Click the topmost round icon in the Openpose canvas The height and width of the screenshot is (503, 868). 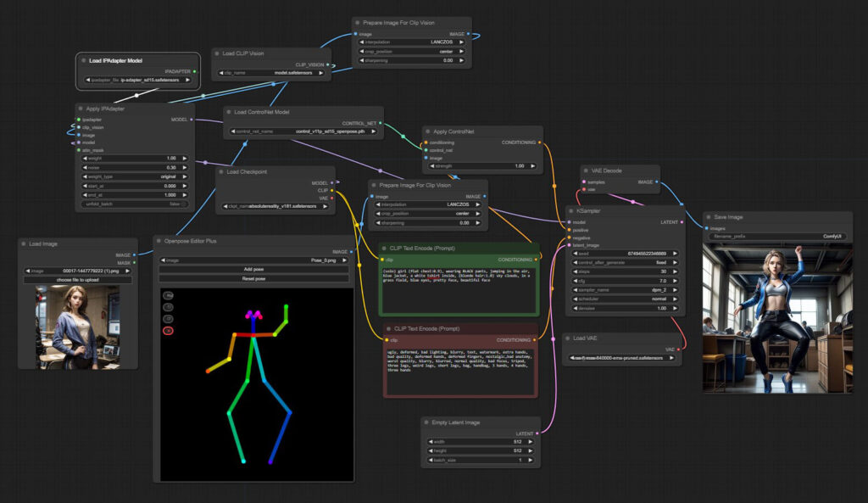click(169, 295)
